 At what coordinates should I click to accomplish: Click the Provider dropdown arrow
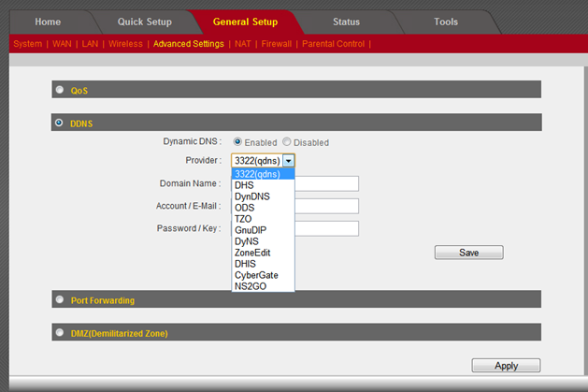pyautogui.click(x=288, y=161)
